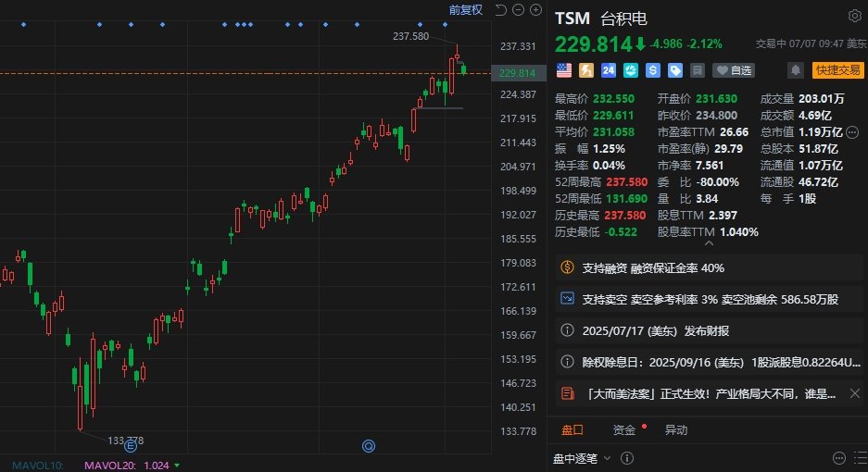
Task: Click the US flag market icon
Action: pyautogui.click(x=564, y=70)
